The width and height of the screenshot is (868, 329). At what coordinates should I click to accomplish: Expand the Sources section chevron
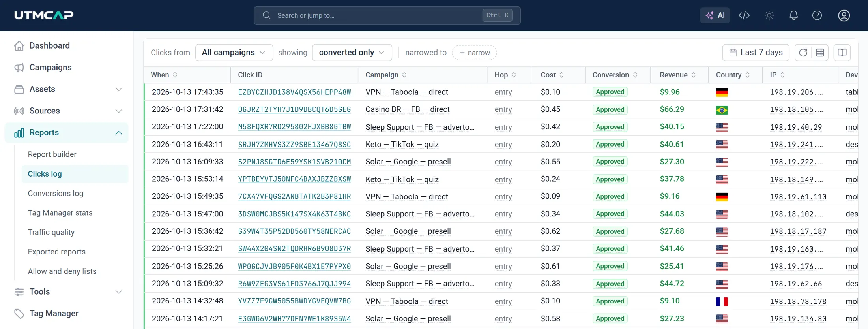coord(119,111)
